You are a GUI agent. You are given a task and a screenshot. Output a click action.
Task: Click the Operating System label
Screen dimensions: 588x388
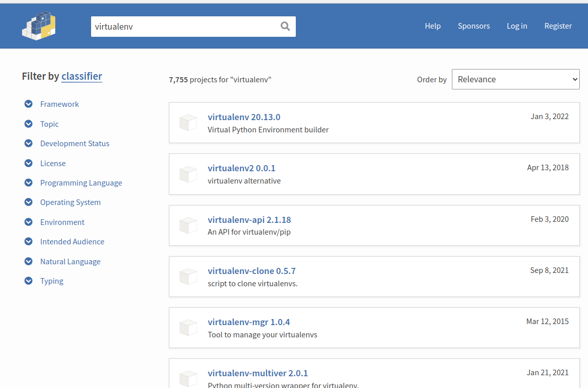point(70,202)
